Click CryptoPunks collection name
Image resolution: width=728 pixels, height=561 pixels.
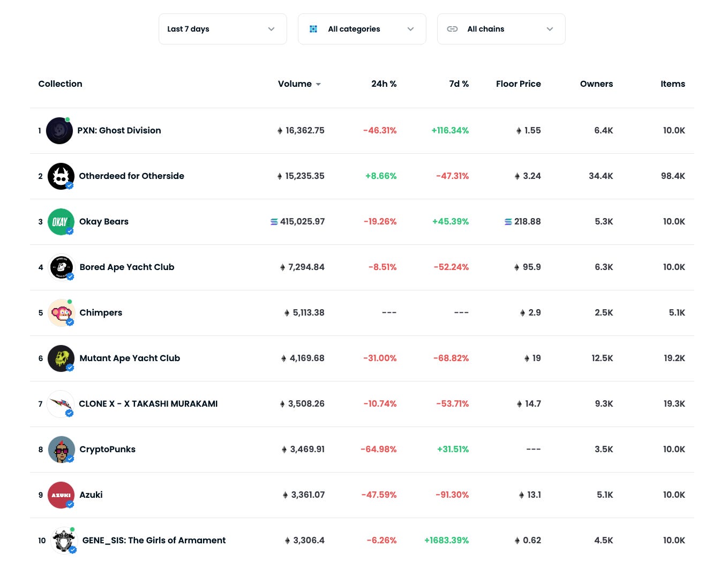(x=107, y=449)
